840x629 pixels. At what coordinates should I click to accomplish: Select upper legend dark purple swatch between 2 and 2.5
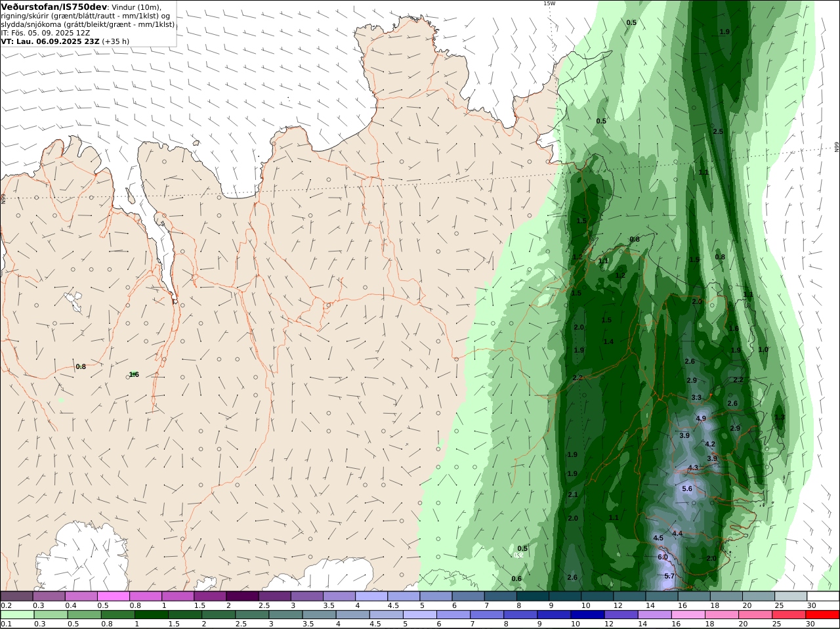tap(242, 596)
